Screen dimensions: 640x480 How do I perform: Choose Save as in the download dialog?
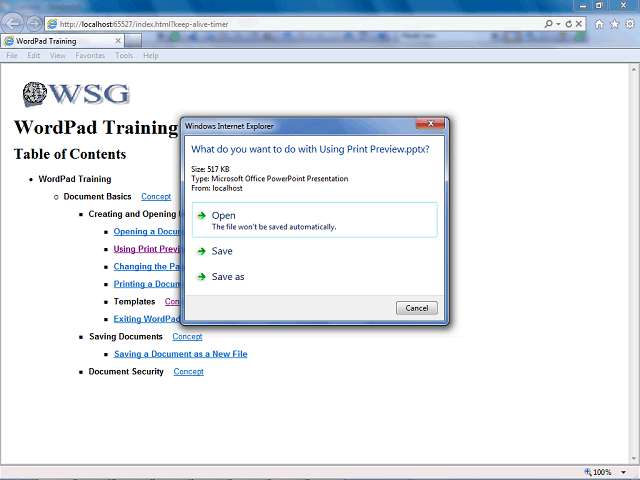click(x=315, y=277)
